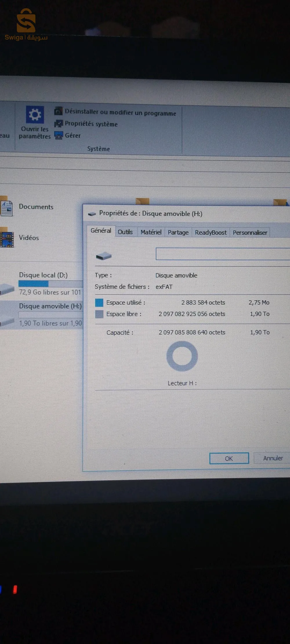Click '72,9 Go libres sur 101' text

(x=50, y=292)
